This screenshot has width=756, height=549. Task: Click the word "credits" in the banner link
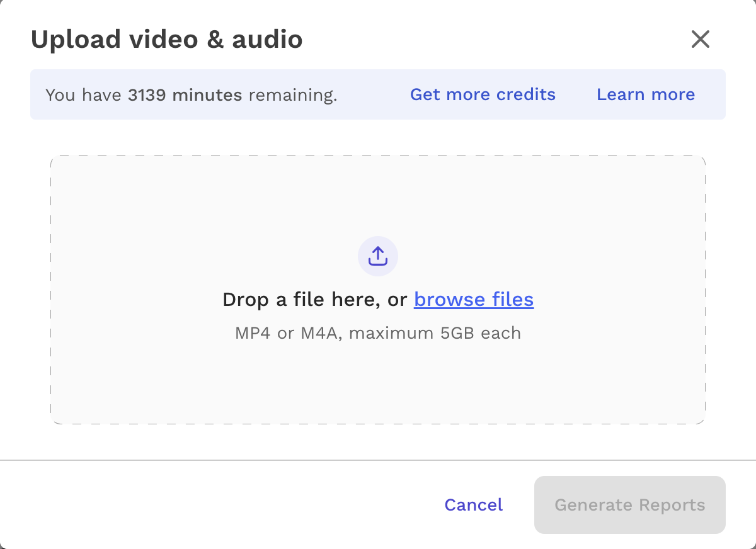(x=526, y=94)
